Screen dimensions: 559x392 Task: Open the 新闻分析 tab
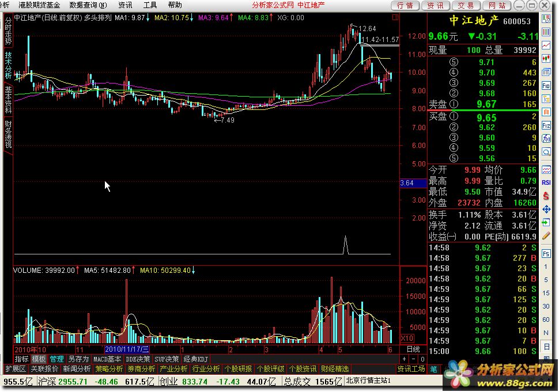[77, 369]
